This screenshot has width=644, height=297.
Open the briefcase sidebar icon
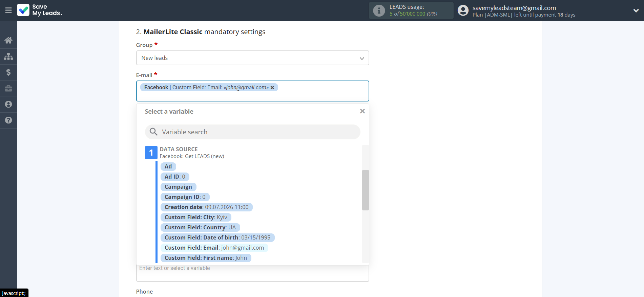click(8, 88)
